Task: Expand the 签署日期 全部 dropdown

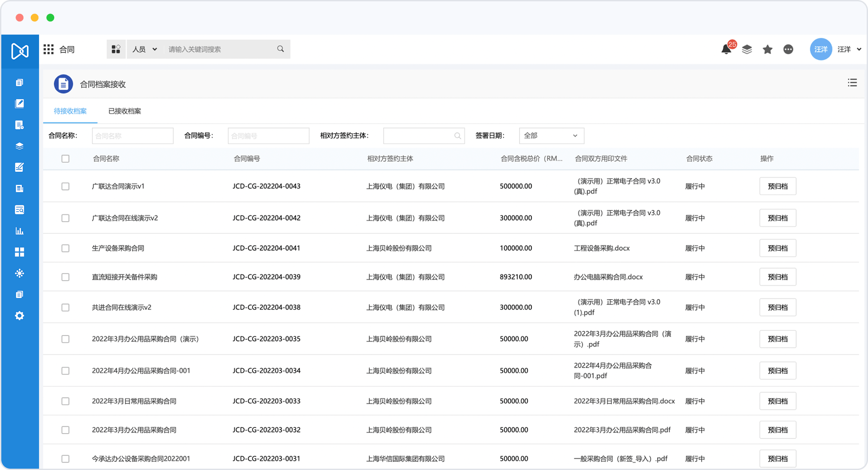Action: tap(551, 136)
